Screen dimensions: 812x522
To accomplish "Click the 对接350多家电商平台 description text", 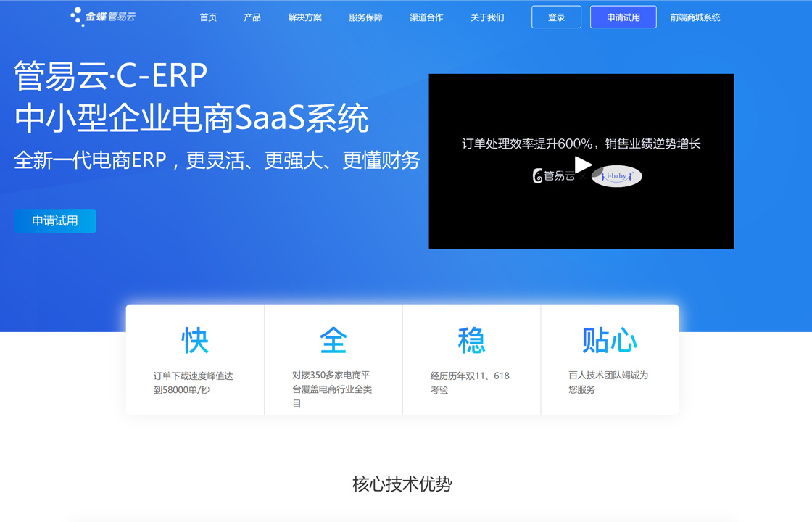I will [x=332, y=389].
